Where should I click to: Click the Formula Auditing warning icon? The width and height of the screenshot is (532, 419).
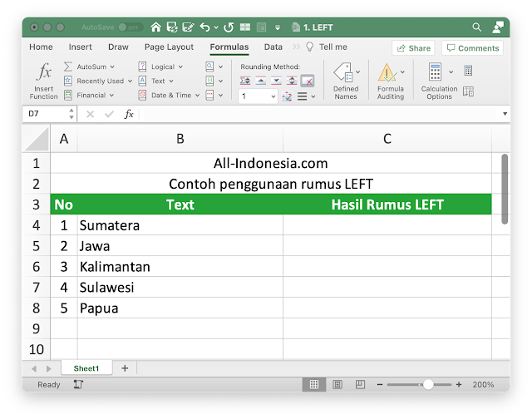click(387, 72)
